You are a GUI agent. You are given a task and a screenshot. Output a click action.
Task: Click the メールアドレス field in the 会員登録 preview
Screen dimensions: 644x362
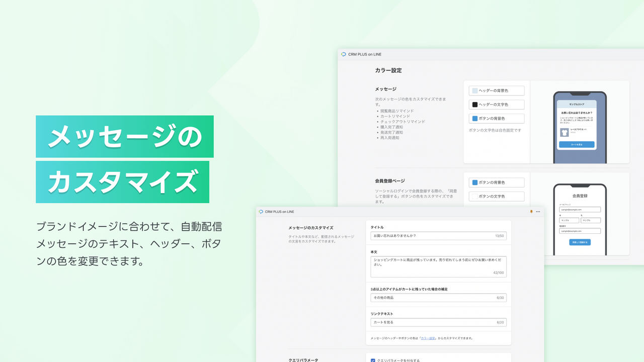580,210
